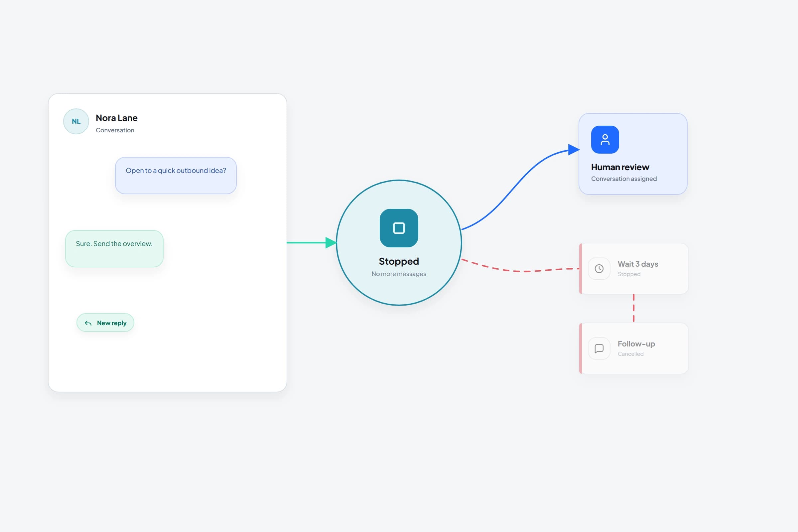Viewport: 798px width, 532px height.
Task: Click the 'Stopped' title in the circle node
Action: click(x=399, y=261)
